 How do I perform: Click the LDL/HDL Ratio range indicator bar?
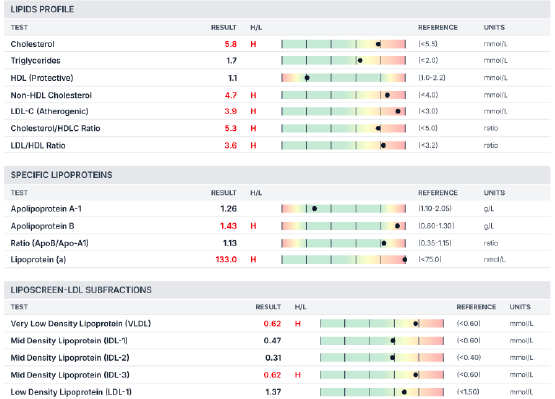click(x=343, y=146)
